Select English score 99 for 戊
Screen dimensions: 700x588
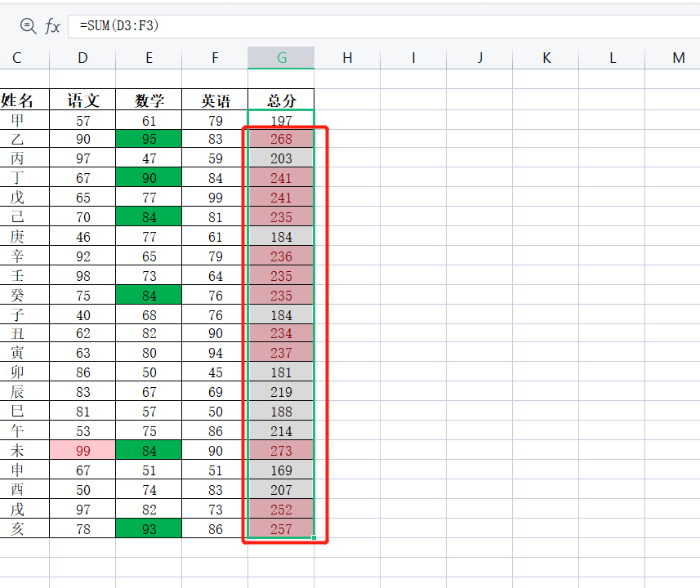pyautogui.click(x=215, y=198)
